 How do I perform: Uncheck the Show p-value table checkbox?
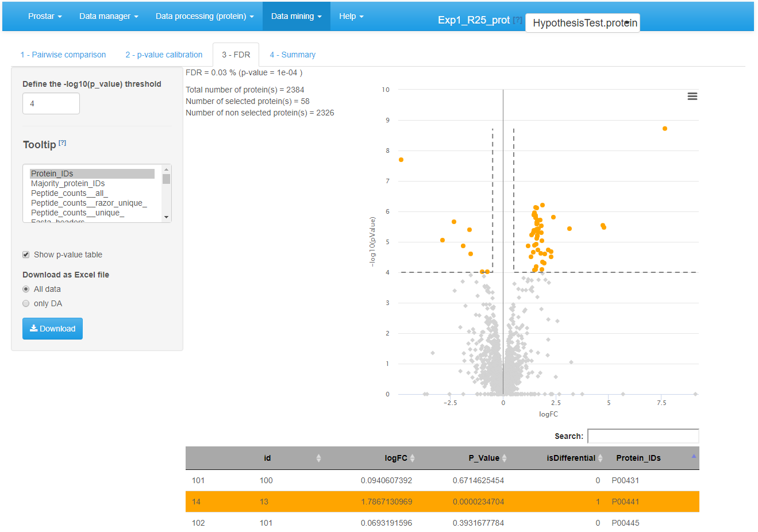coord(26,255)
